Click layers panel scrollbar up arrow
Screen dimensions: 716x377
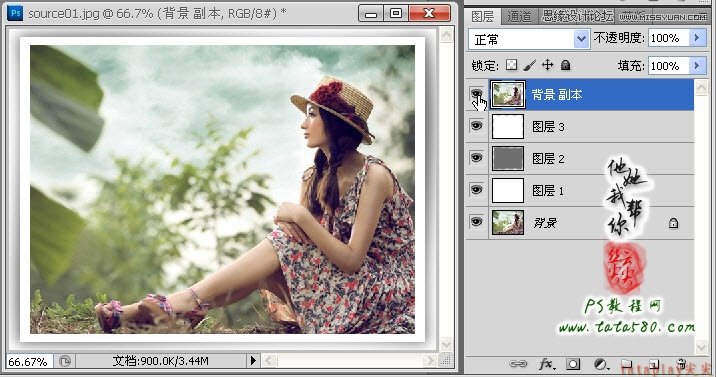701,87
